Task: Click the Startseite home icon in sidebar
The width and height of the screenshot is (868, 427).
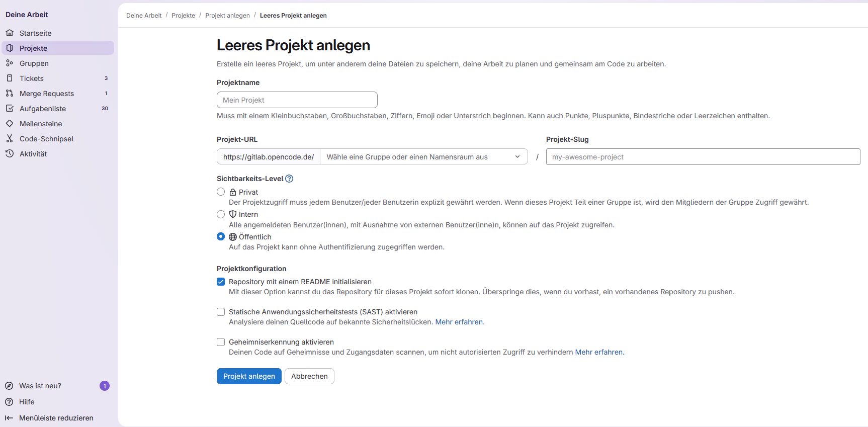Action: 10,33
